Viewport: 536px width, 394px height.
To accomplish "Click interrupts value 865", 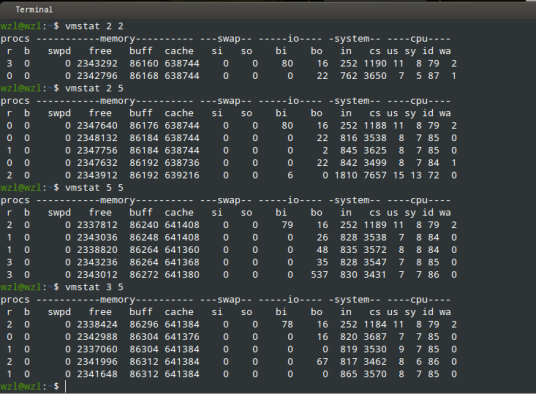I will point(349,374).
